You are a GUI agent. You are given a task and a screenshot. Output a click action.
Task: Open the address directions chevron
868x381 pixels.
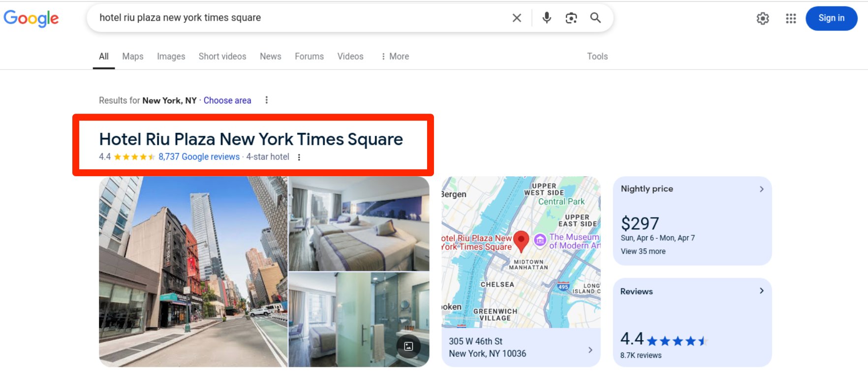click(590, 350)
